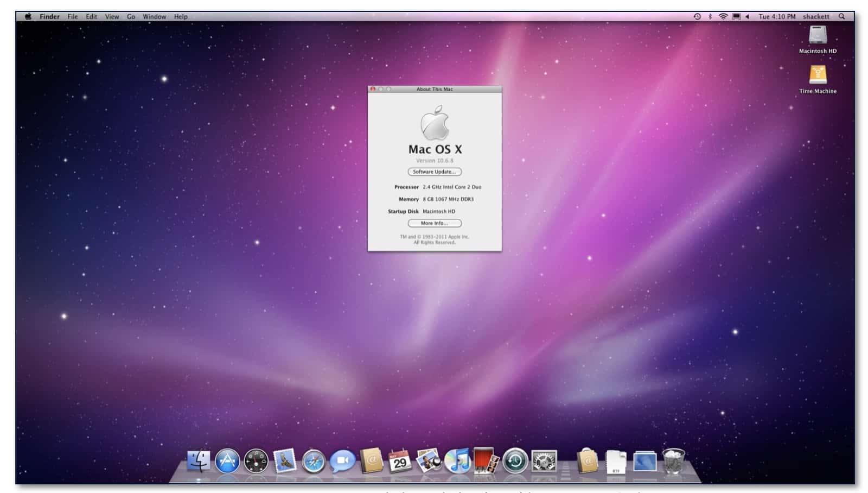
Task: Open the View menu
Action: click(112, 16)
